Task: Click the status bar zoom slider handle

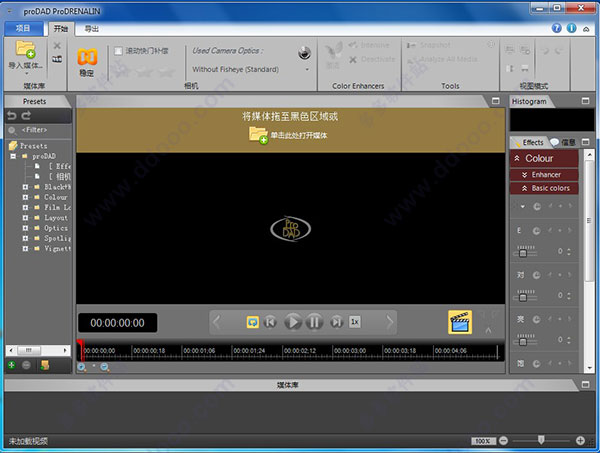Action: click(x=541, y=440)
